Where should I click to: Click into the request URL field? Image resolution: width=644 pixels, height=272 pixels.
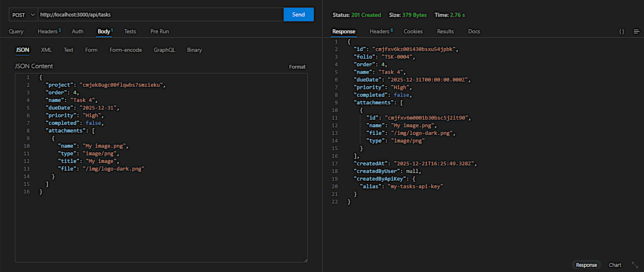coord(160,15)
